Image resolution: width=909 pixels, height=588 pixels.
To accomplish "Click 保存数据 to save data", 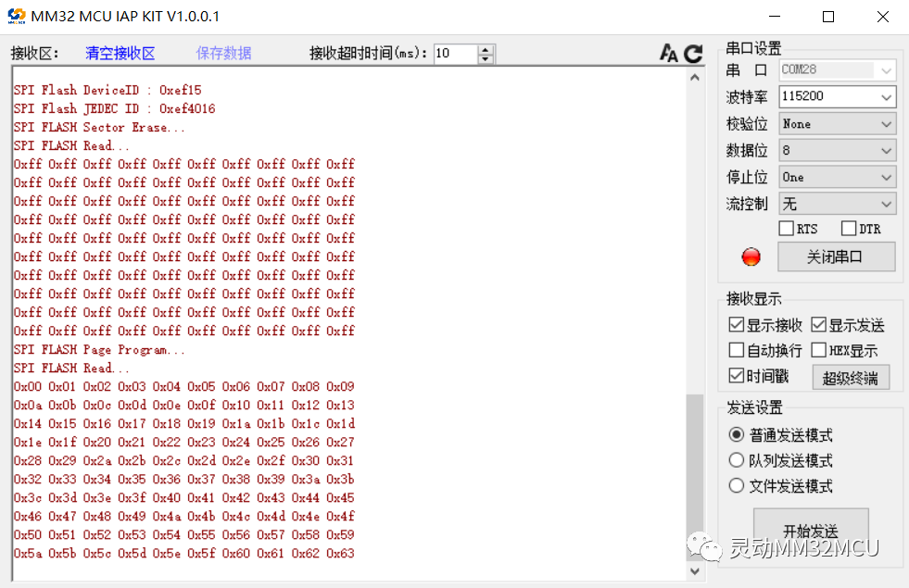I will coord(223,54).
